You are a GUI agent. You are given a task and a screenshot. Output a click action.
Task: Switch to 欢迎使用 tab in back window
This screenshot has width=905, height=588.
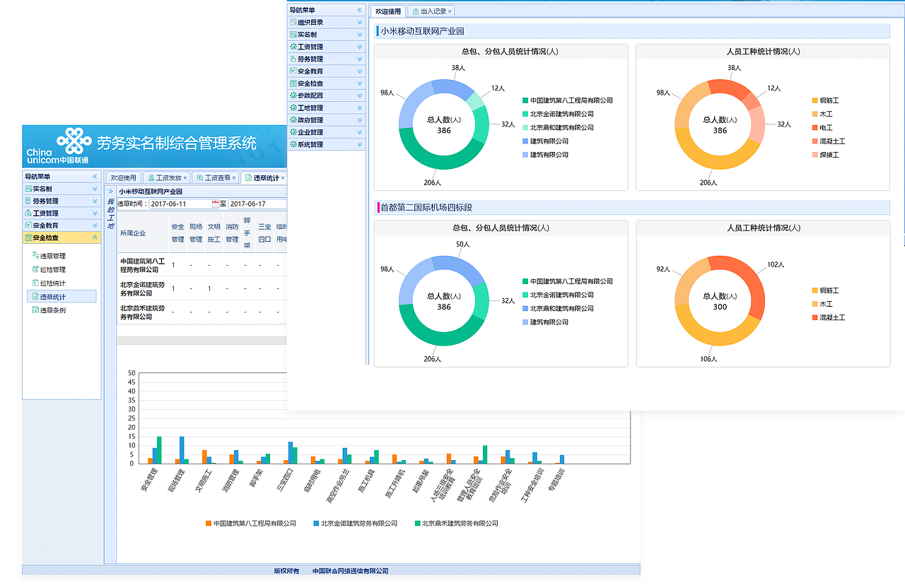click(124, 177)
